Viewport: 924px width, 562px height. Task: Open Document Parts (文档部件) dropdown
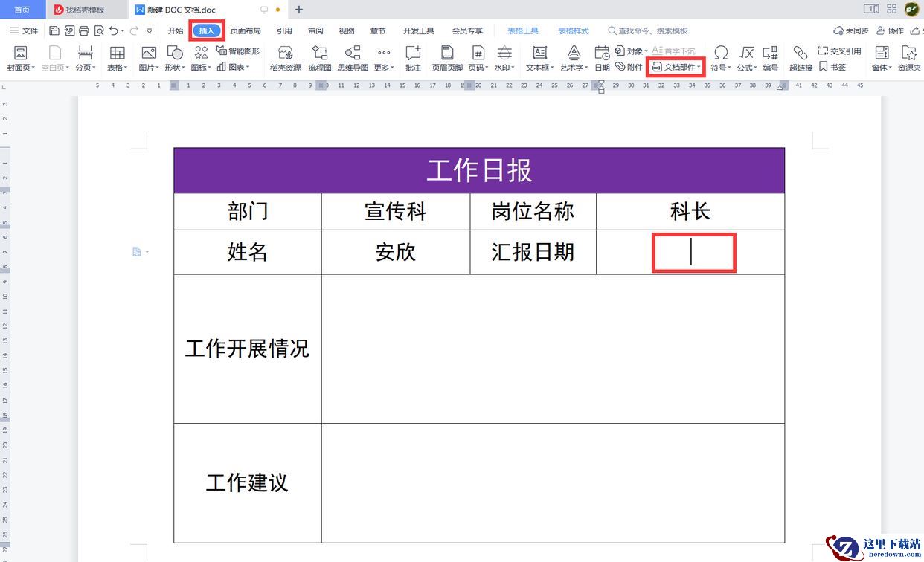(x=676, y=67)
